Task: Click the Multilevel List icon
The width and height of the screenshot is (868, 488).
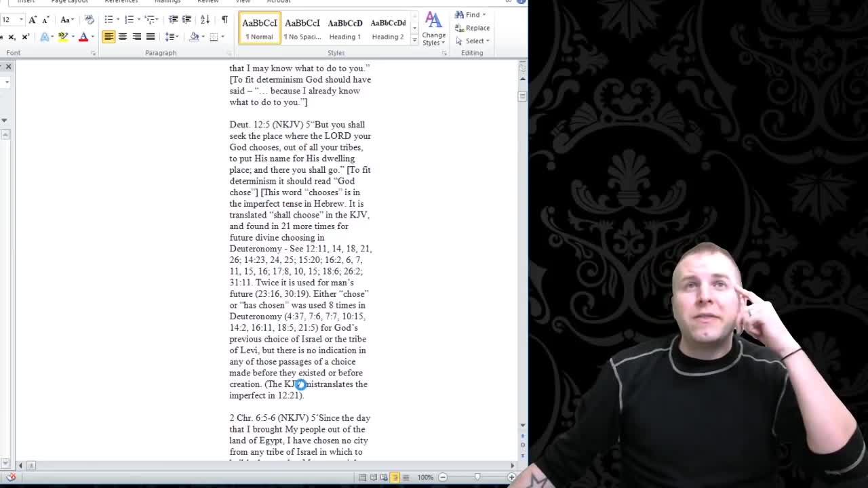Action: (150, 20)
